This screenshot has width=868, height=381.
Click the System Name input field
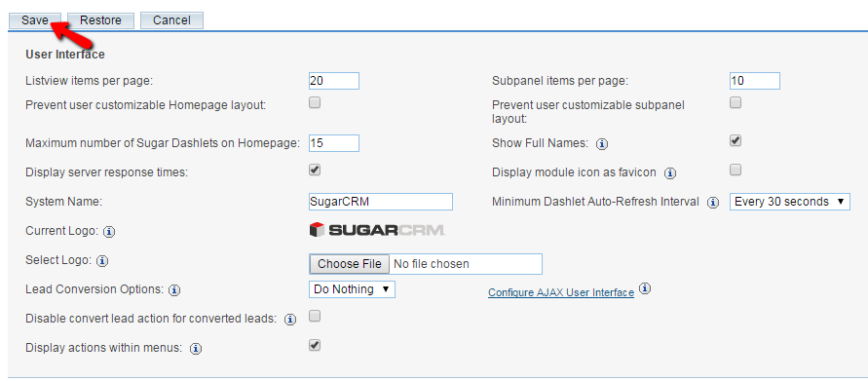click(381, 202)
